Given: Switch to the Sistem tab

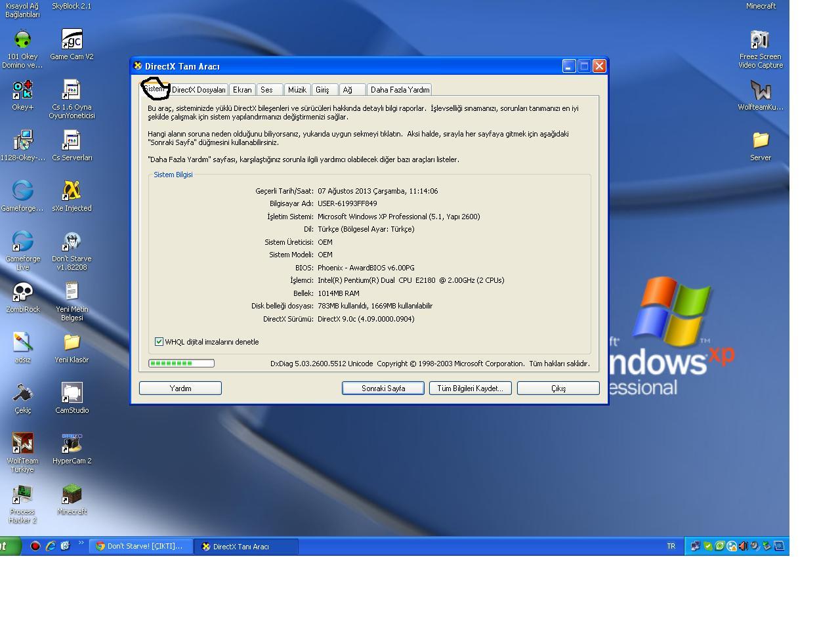Looking at the screenshot, I should coord(154,89).
